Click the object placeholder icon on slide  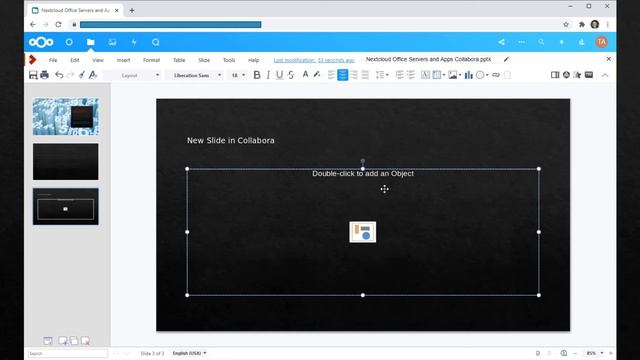click(x=362, y=232)
